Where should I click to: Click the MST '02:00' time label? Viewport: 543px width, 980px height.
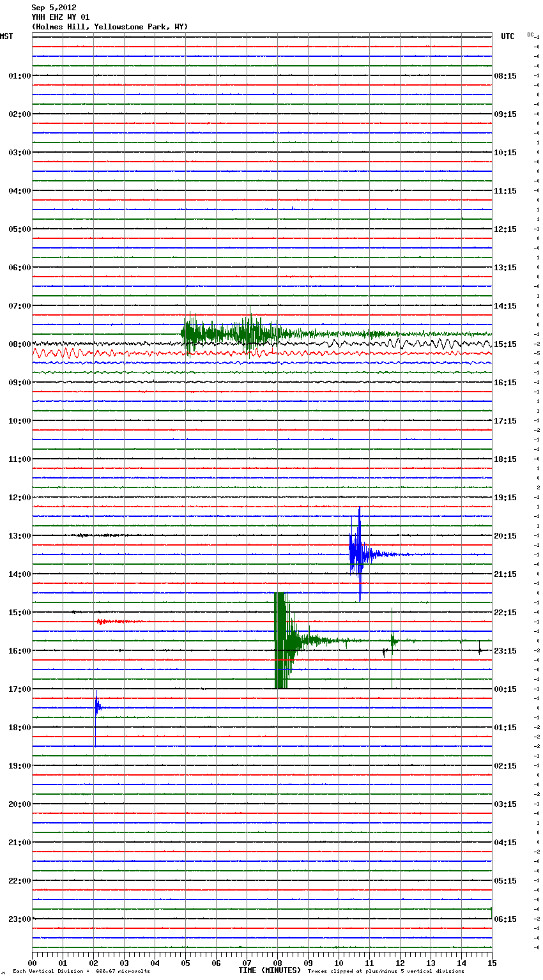20,114
